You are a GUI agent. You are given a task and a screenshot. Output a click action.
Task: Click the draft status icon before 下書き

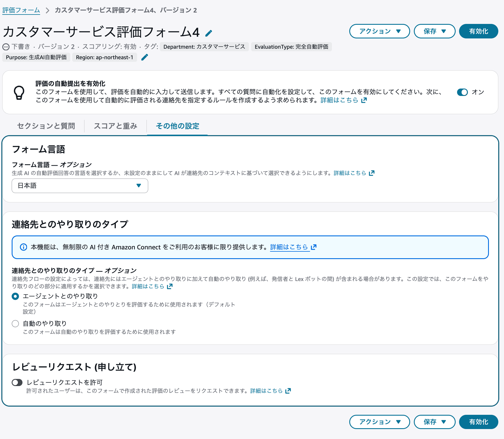click(5, 47)
